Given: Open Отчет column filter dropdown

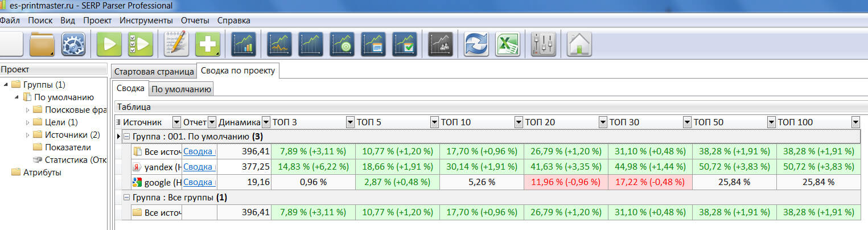Looking at the screenshot, I should 212,122.
